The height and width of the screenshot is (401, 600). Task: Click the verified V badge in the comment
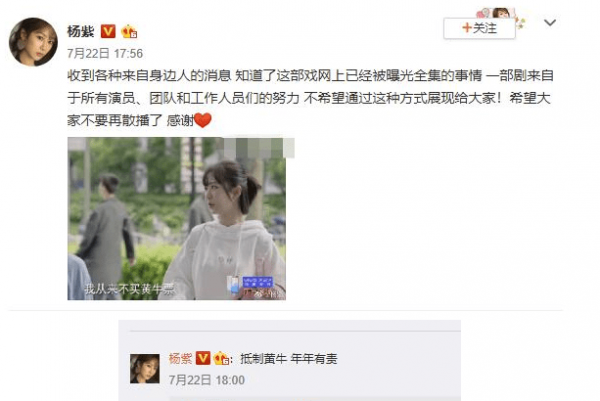click(x=203, y=358)
